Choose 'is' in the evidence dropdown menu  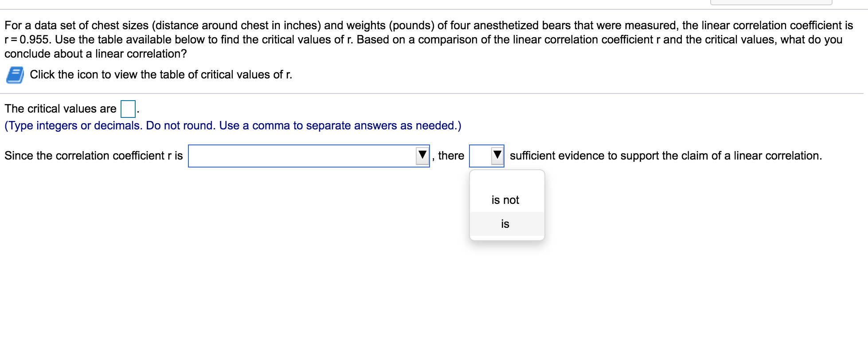coord(504,224)
